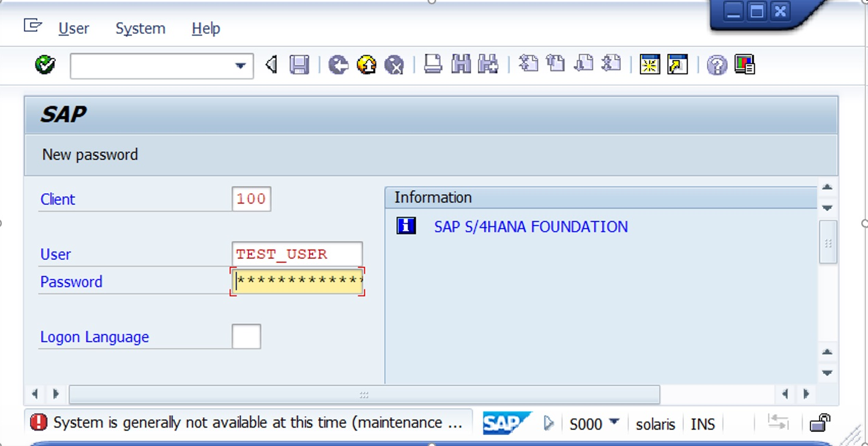Click the green checkmark Enter icon
This screenshot has height=446, width=868.
click(x=45, y=64)
